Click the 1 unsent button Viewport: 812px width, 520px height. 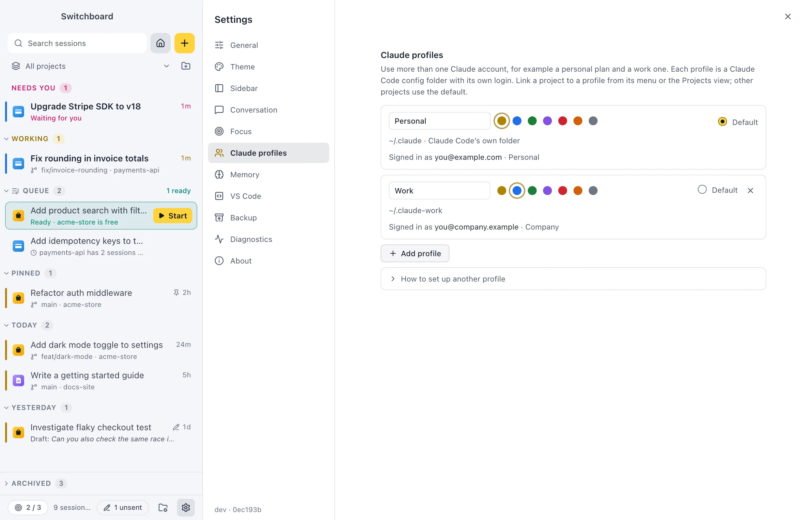(x=123, y=507)
